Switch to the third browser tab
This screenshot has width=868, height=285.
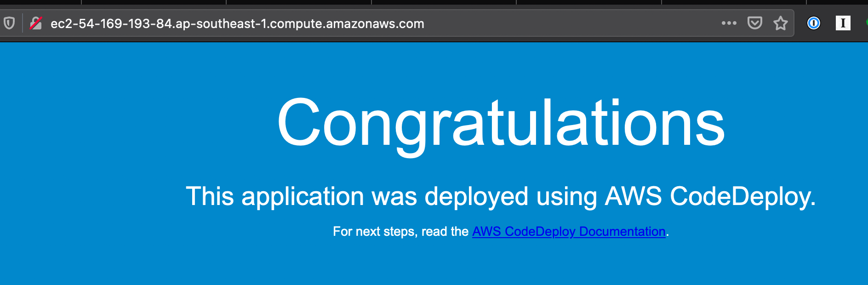coord(299,2)
